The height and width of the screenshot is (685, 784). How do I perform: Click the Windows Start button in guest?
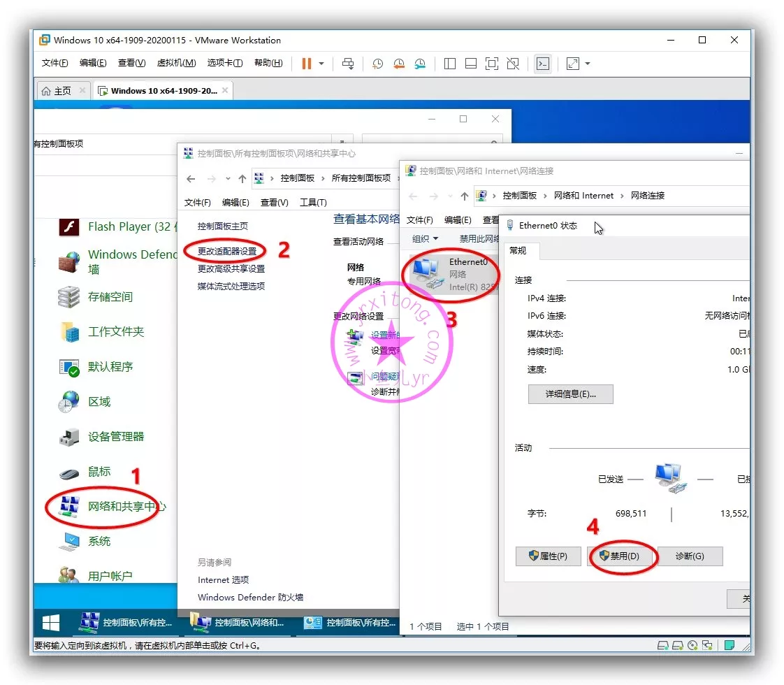point(50,622)
